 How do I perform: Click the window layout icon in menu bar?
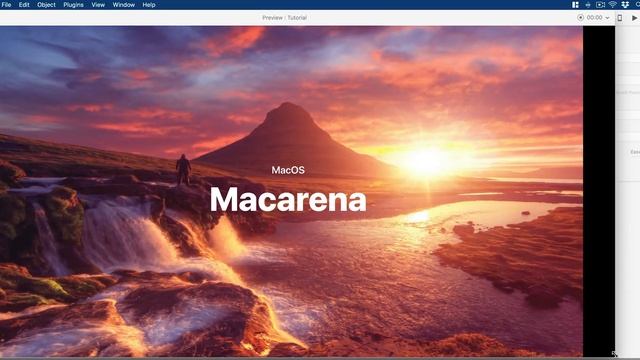click(x=576, y=5)
